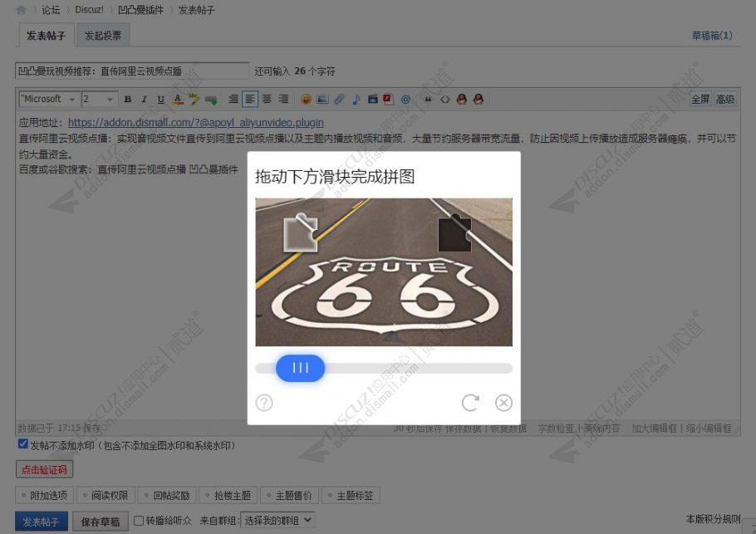Insert code block with <> icon
Screen dimensions: 756x534
tap(445, 100)
